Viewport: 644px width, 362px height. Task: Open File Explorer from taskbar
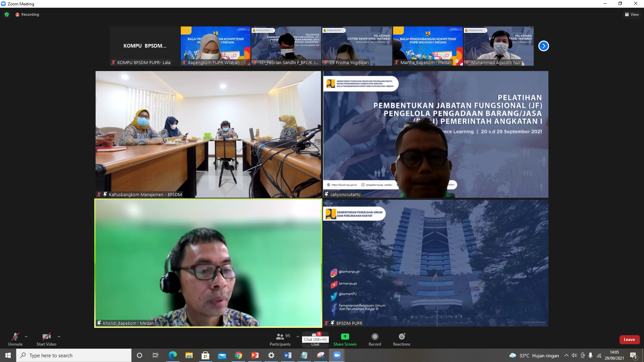189,355
